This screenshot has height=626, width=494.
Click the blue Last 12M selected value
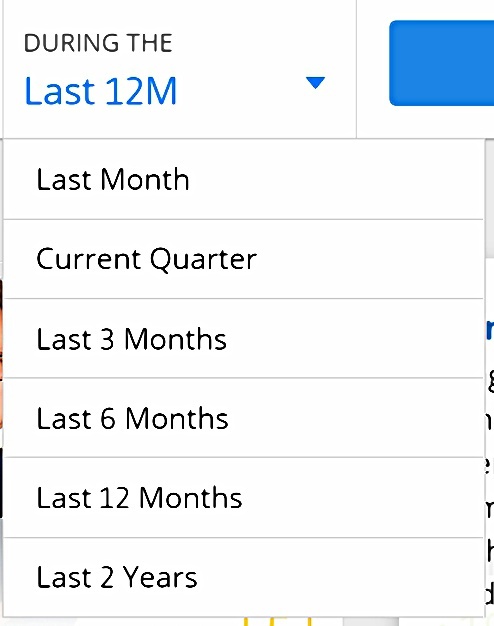click(101, 91)
